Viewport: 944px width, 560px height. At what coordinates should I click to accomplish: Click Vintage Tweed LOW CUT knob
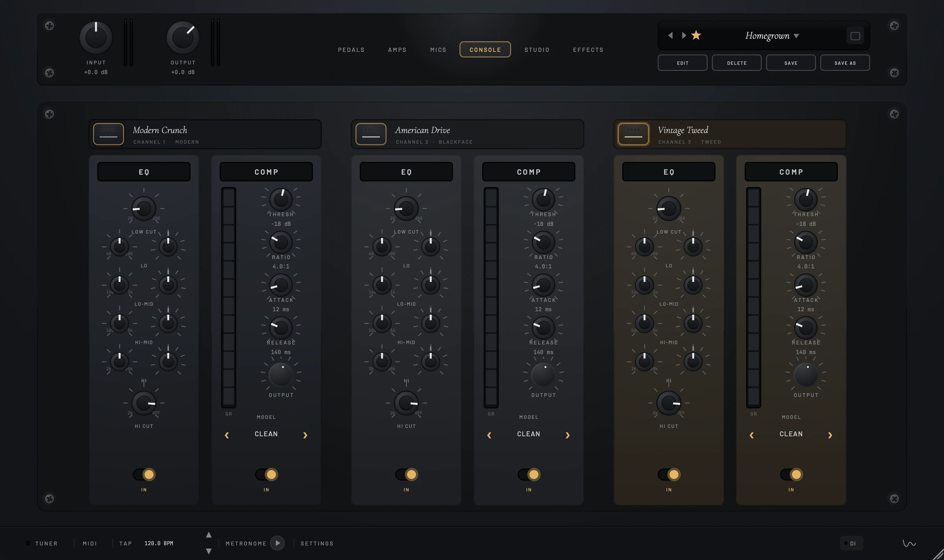tap(668, 208)
